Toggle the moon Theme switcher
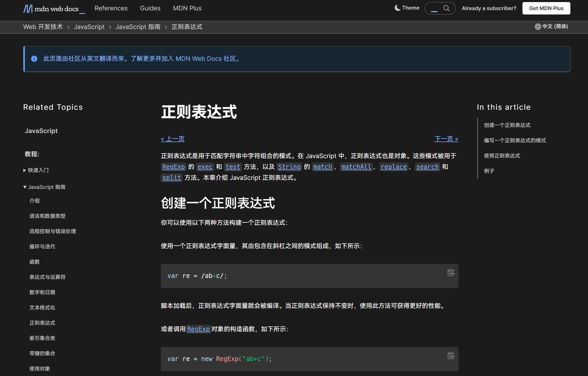588x376 pixels. point(407,8)
